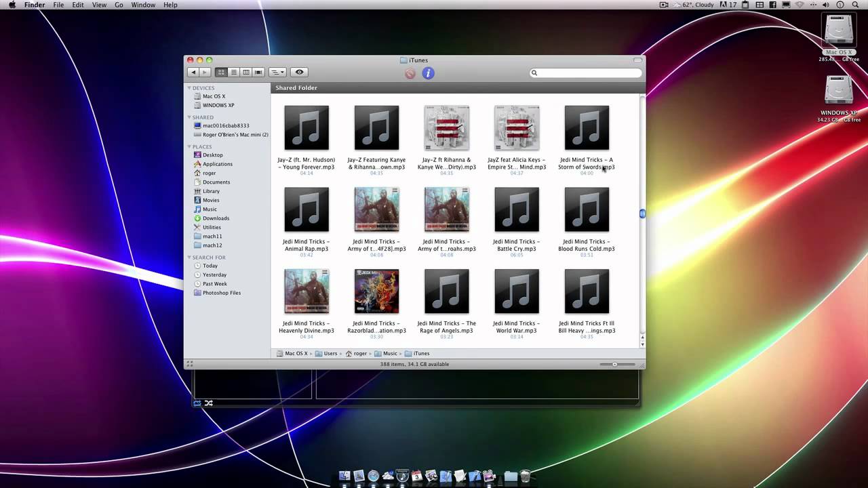Select Jedi Mind Tricks World War.mp3 icon
868x488 pixels.
coord(517,291)
